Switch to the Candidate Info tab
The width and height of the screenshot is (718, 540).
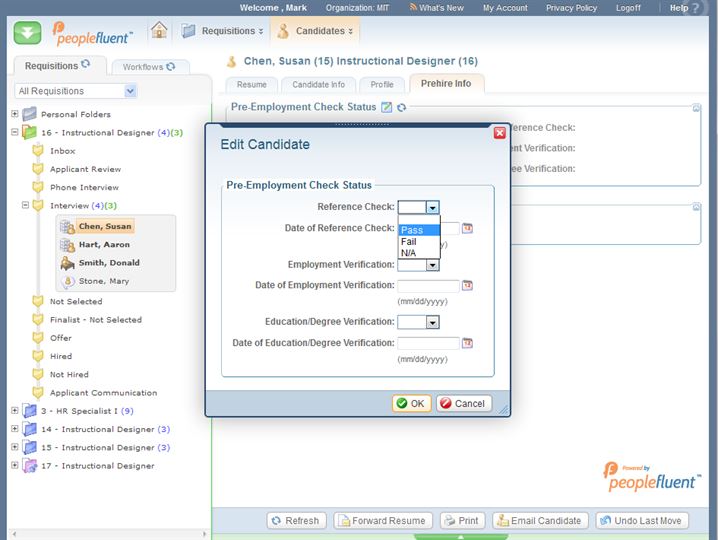tap(318, 85)
